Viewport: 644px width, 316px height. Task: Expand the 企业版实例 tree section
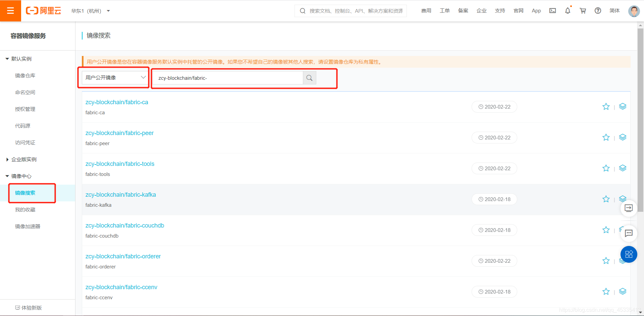coord(7,160)
